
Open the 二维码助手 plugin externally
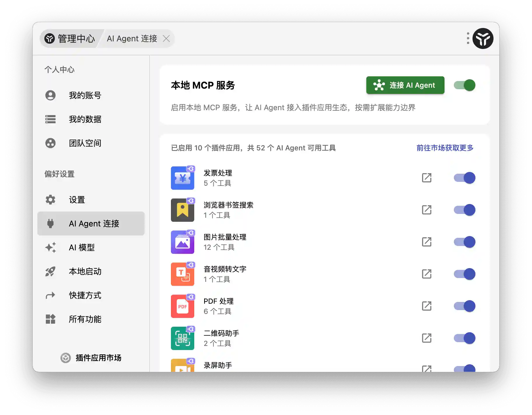point(427,338)
